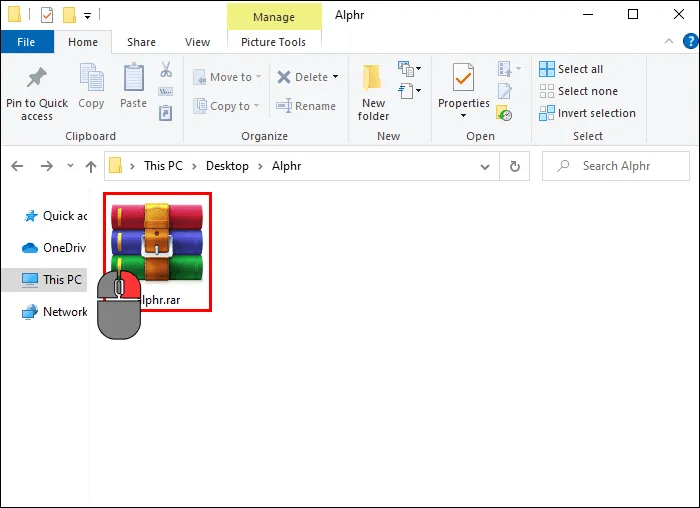Click the New folder icon
Viewport: 700px width, 508px height.
(372, 77)
